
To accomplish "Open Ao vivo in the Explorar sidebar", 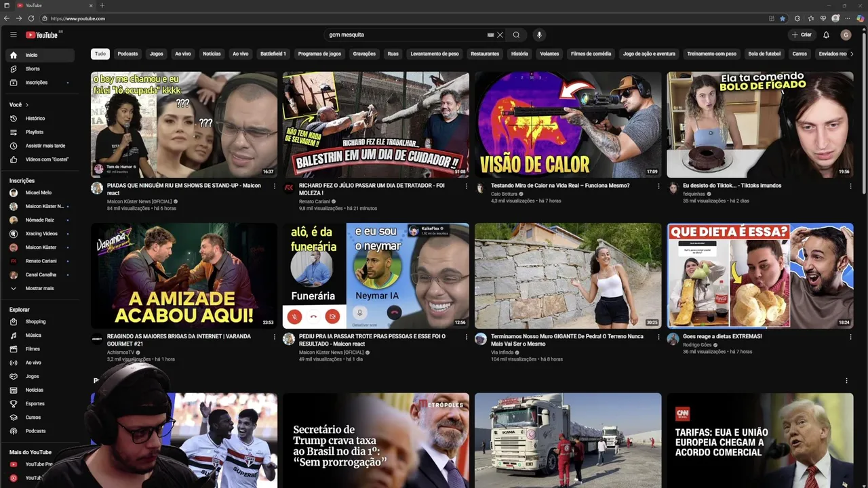I will point(40,363).
